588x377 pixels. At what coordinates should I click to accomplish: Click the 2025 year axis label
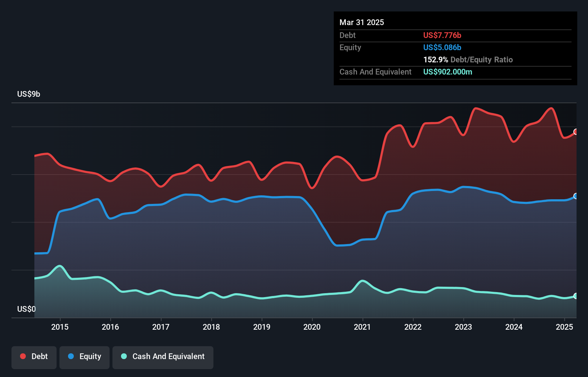point(565,327)
